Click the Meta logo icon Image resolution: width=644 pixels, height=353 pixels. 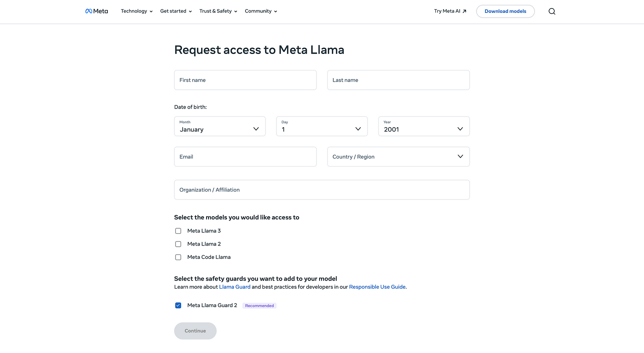(x=89, y=11)
